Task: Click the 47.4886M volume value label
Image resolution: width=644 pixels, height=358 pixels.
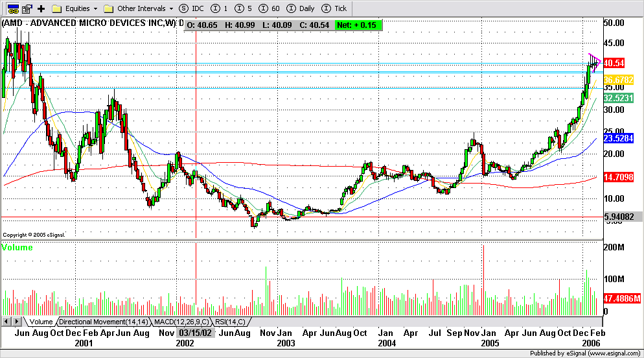Action: (x=622, y=298)
